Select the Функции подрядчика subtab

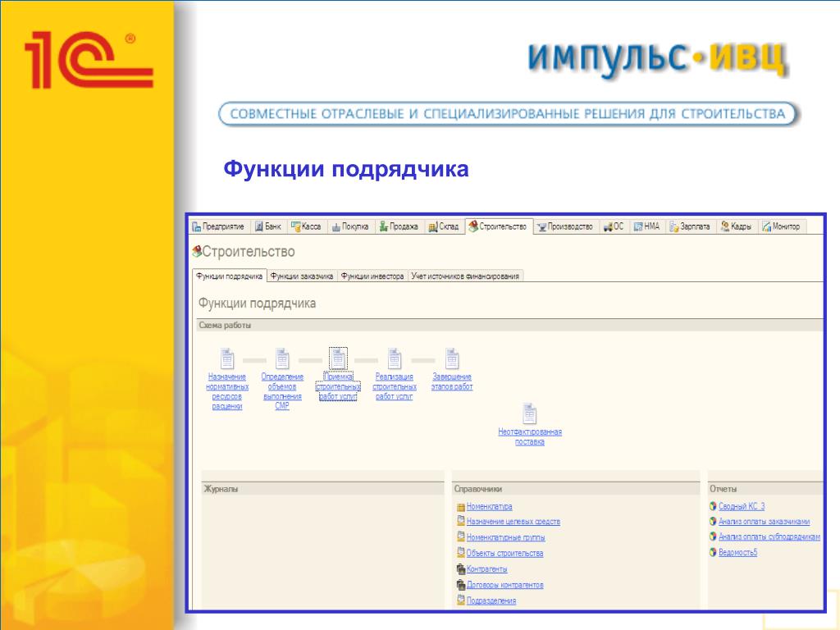[x=230, y=276]
